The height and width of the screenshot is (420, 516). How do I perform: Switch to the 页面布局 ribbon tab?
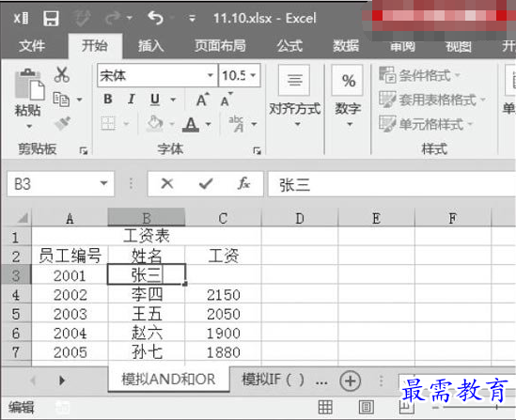220,46
